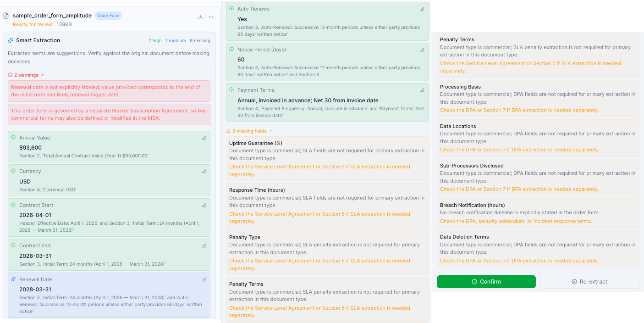The image size is (644, 323).
Task: Click the document icon beside the file name
Action: (6, 15)
